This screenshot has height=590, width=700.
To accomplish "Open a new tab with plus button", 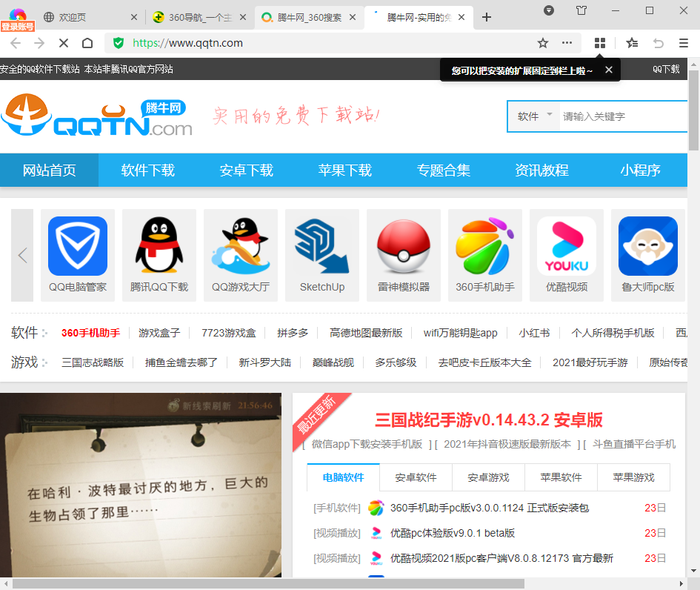I will point(487,18).
